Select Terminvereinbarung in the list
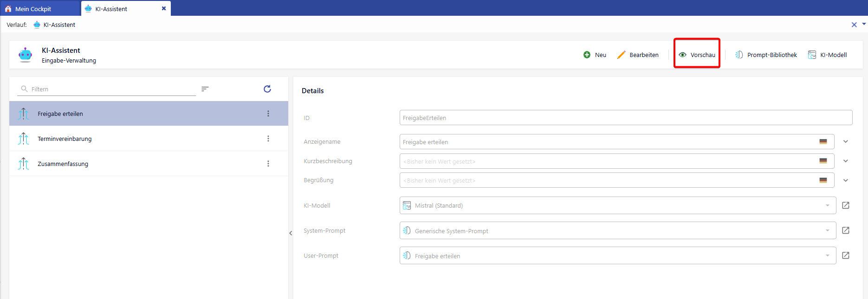 (x=65, y=139)
